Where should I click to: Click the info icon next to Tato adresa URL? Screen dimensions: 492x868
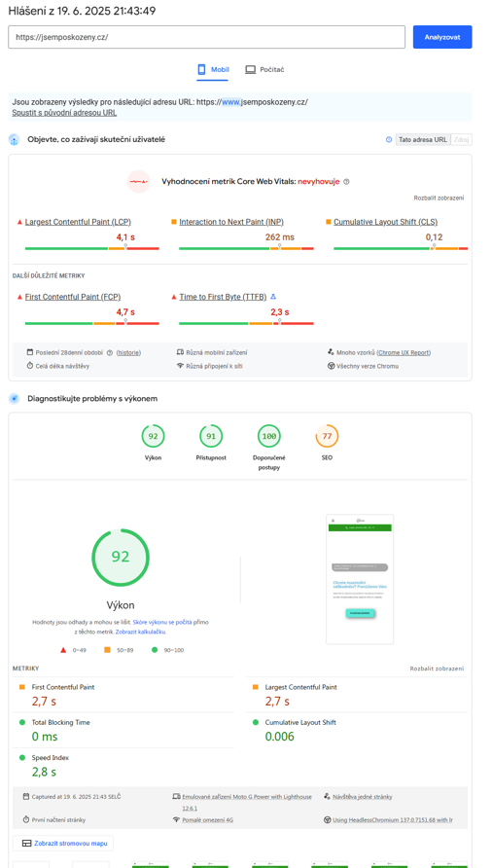(389, 139)
